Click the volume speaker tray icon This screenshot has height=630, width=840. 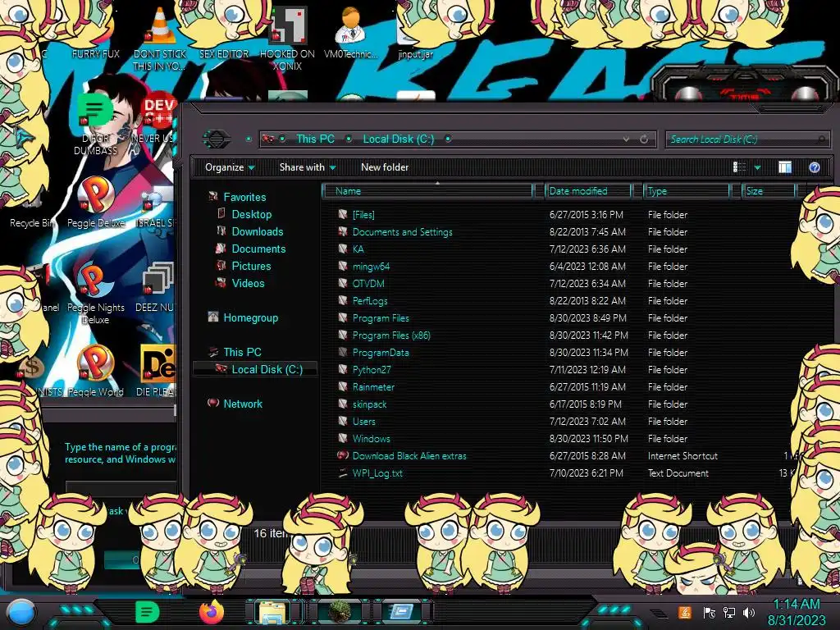[x=749, y=612]
